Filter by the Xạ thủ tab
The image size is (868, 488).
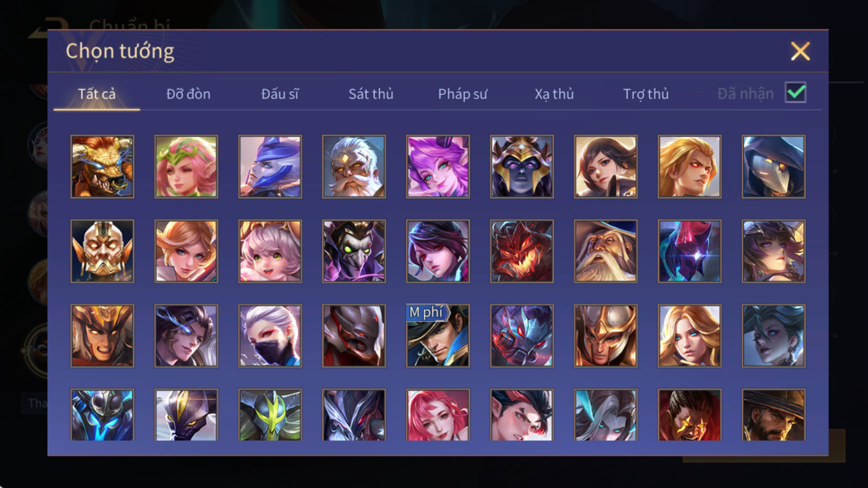click(554, 94)
